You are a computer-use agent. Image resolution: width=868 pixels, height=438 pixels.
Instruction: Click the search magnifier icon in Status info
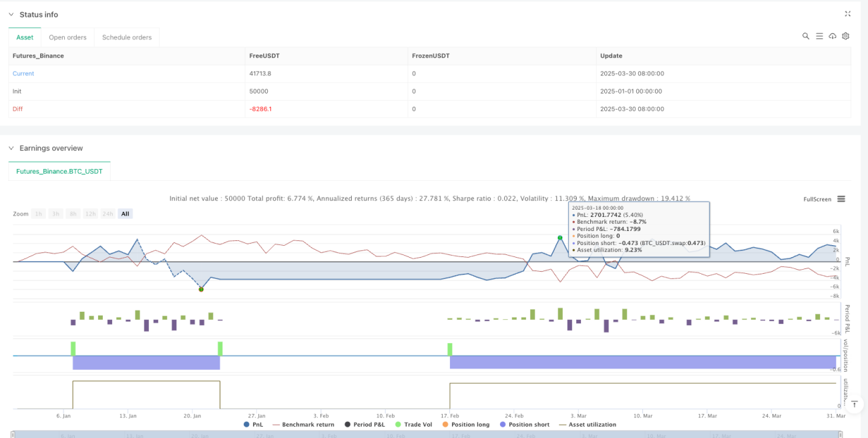point(806,36)
